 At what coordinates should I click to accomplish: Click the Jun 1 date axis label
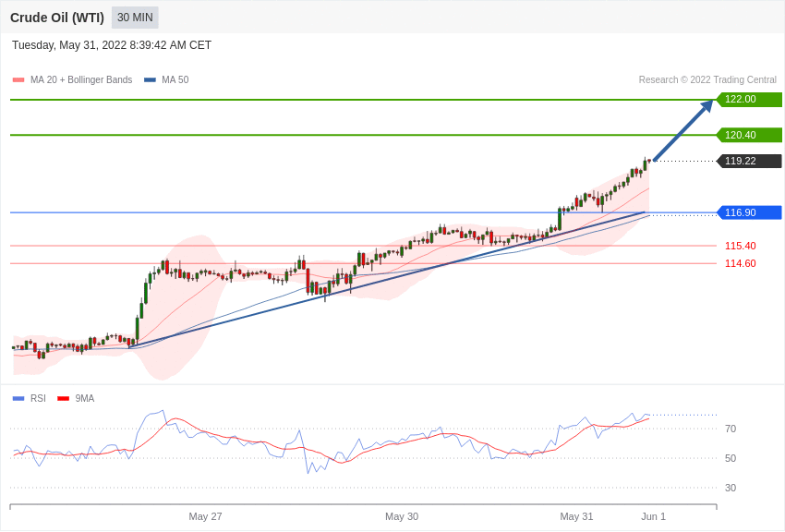pos(653,516)
